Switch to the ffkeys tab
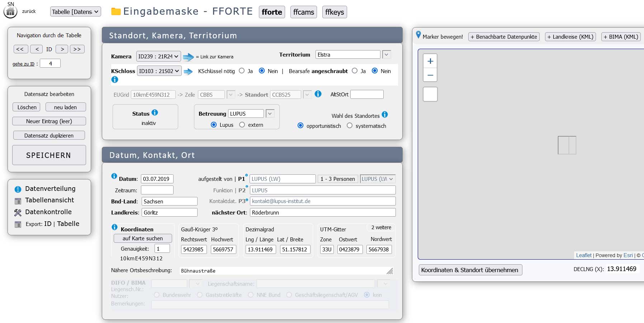The height and width of the screenshot is (323, 644). click(x=334, y=12)
